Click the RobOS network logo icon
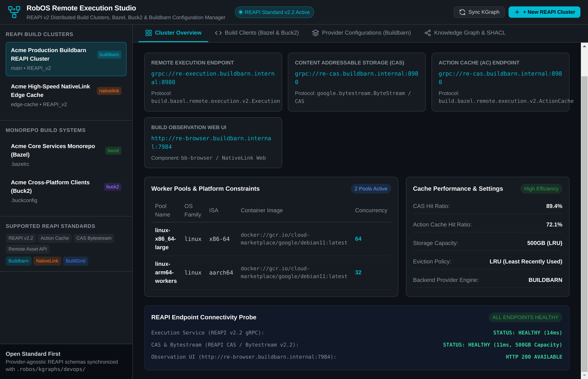The width and height of the screenshot is (588, 379). click(14, 12)
